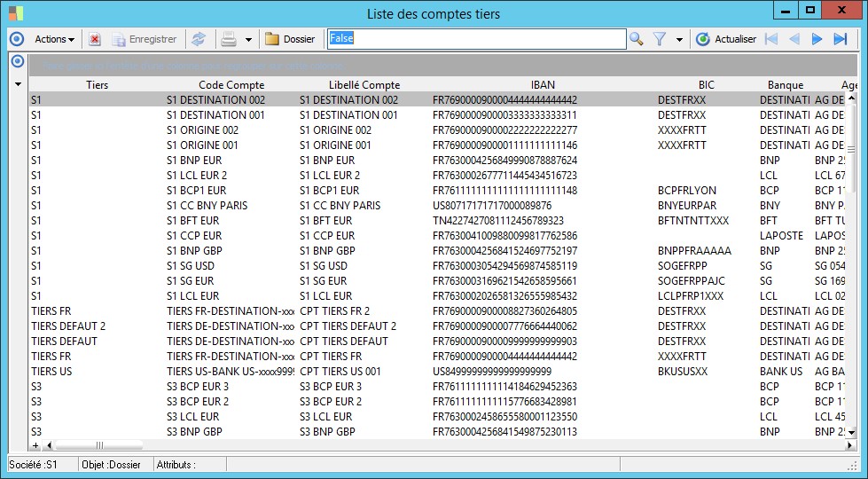Sort by the Code Compte column header
868x479 pixels.
231,85
